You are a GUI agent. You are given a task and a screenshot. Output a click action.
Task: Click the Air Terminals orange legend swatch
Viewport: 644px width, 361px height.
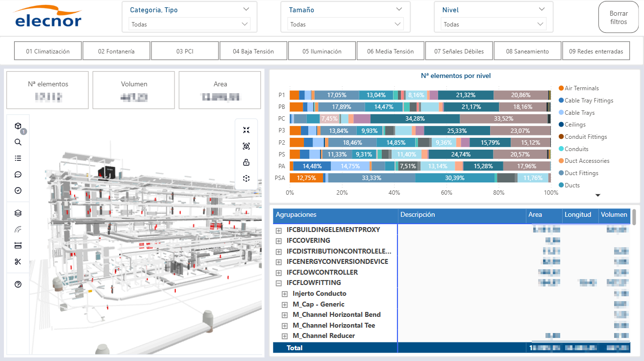click(x=561, y=88)
